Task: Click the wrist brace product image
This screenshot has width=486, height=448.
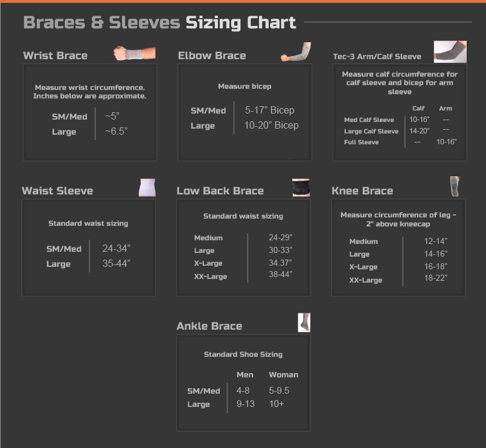Action: pos(135,53)
